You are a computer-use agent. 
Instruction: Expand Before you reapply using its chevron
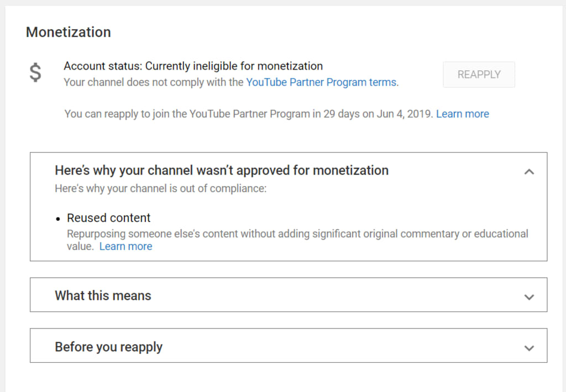click(529, 347)
